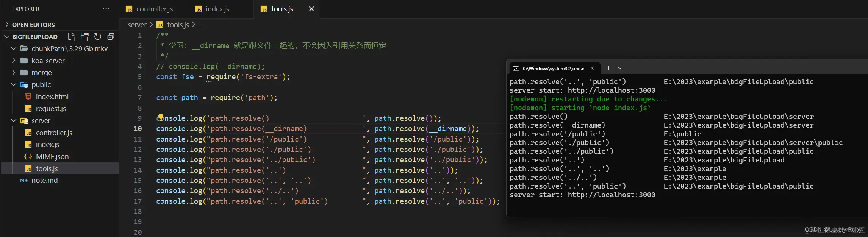Click the public folder globe icon
The height and width of the screenshot is (237, 868).
click(24, 85)
